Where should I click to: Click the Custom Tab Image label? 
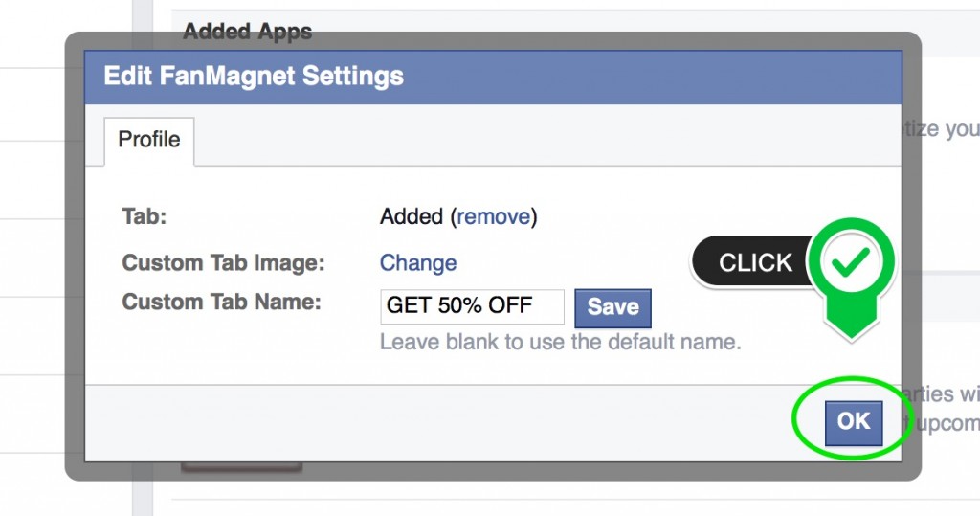pos(223,263)
